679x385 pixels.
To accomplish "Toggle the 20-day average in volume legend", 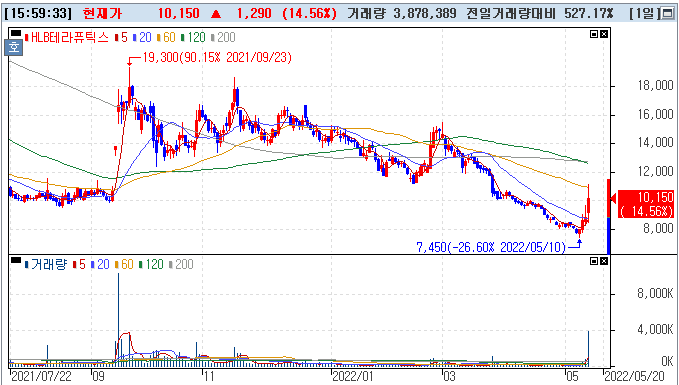I will coord(100,265).
